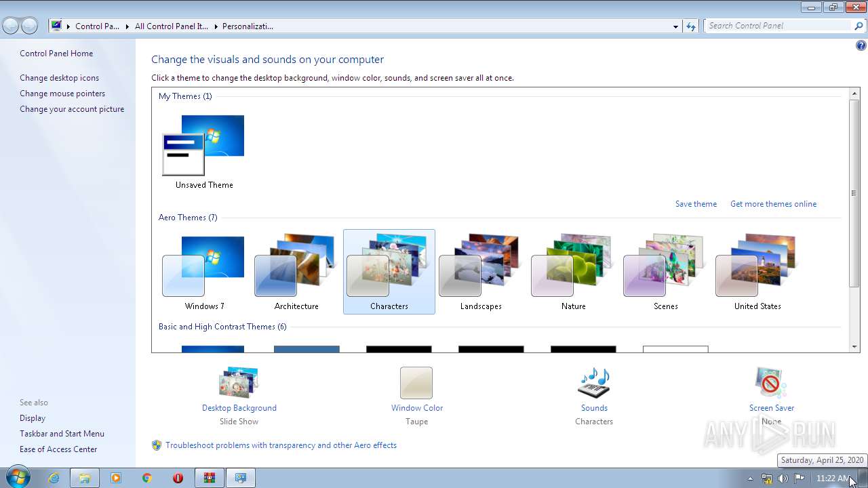
Task: Select the Nature theme
Action: pyautogui.click(x=573, y=271)
